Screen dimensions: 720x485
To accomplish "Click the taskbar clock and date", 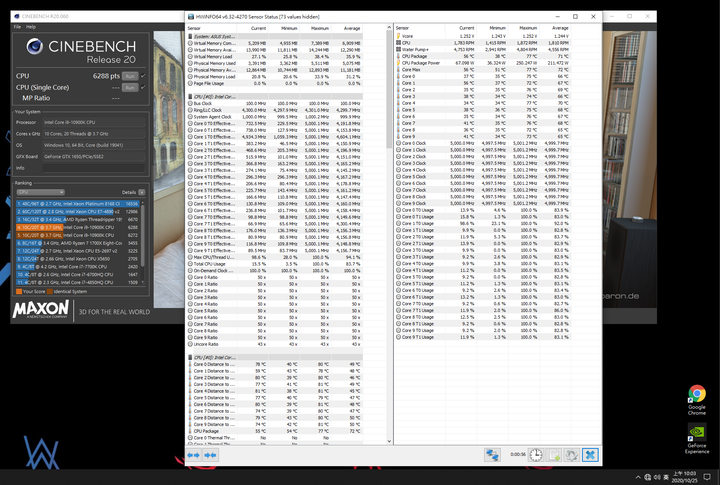I will [684, 477].
